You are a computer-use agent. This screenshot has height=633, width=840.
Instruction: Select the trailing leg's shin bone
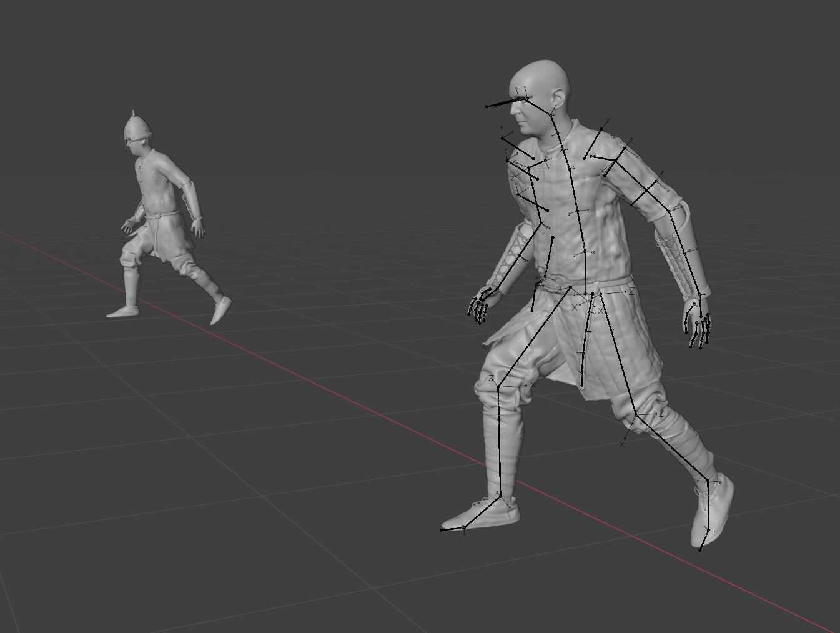tap(671, 447)
